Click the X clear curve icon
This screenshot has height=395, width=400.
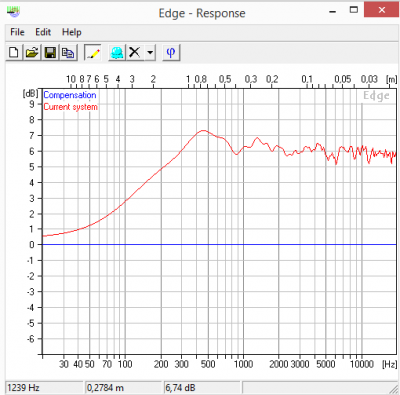click(135, 52)
